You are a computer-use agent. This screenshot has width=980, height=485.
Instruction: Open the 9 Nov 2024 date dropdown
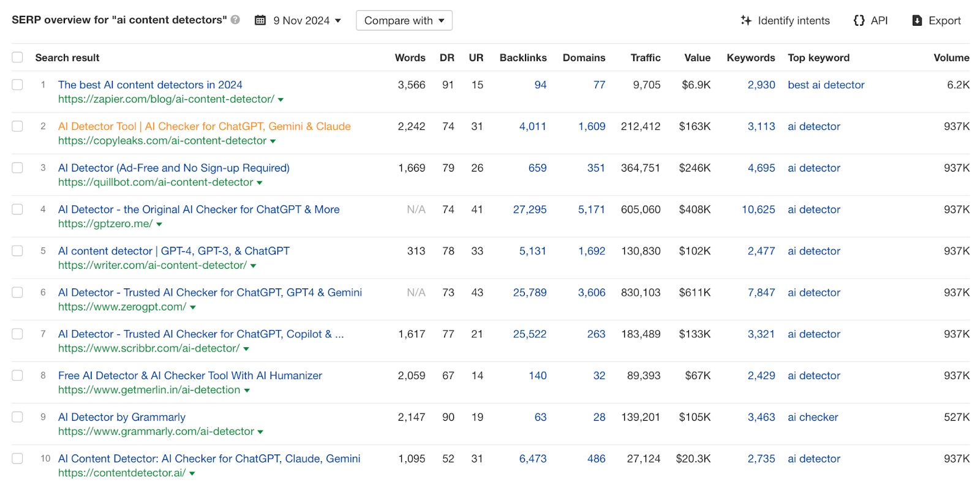[307, 20]
